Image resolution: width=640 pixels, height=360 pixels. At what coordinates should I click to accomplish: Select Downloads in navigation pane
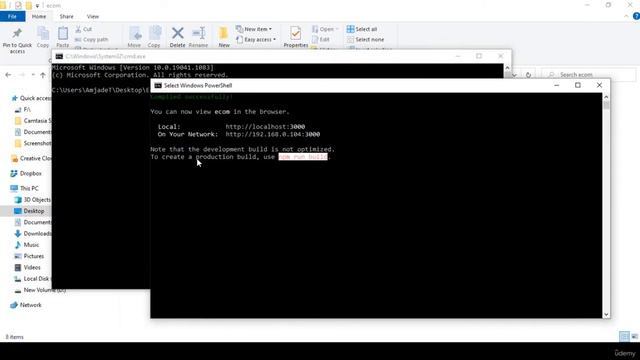(33, 233)
